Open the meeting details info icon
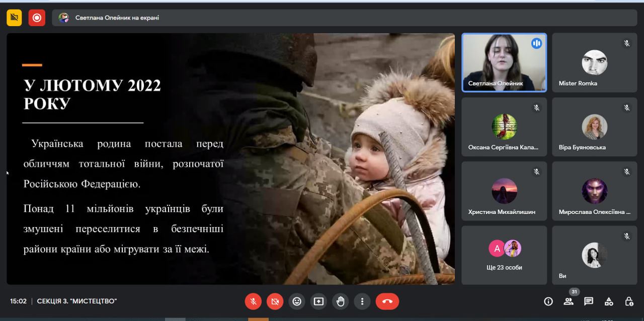The image size is (644, 321). [548, 301]
